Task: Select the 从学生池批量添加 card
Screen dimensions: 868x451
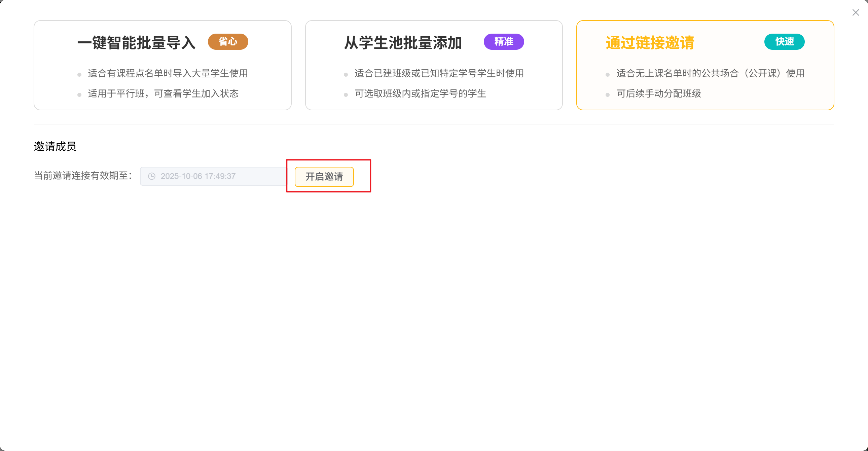Action: [x=434, y=101]
